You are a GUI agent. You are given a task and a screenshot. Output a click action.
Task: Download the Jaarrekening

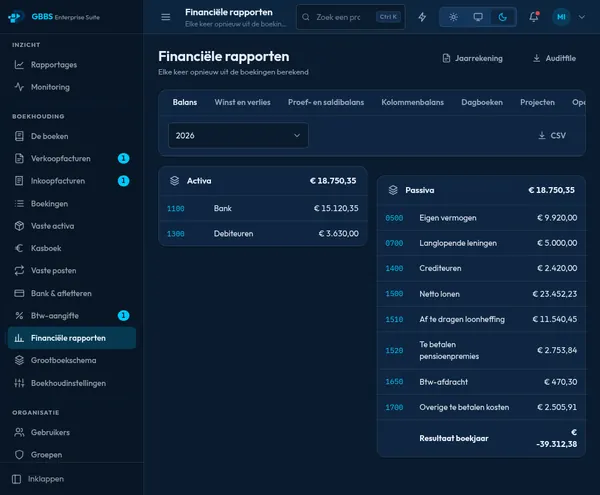tap(473, 58)
